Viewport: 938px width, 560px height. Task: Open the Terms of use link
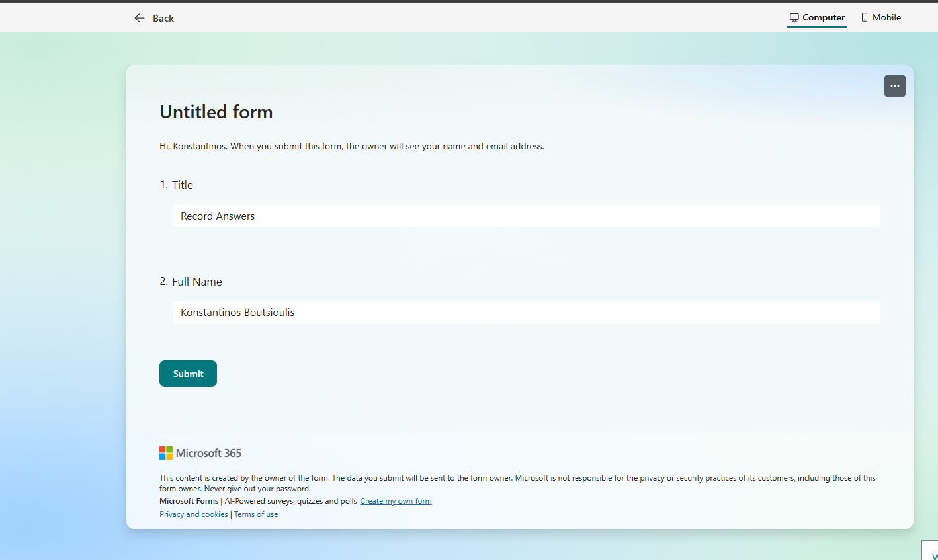(256, 514)
